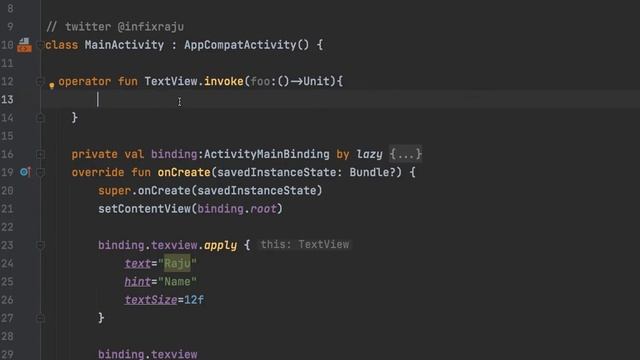This screenshot has height=360, width=640.
Task: Click 'super' keyword on line 20
Action: click(x=114, y=190)
